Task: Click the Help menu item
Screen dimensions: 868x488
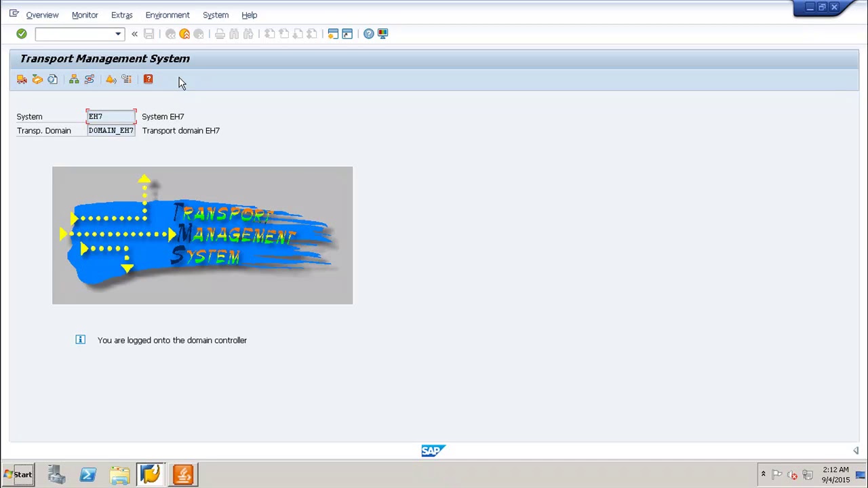Action: 249,15
